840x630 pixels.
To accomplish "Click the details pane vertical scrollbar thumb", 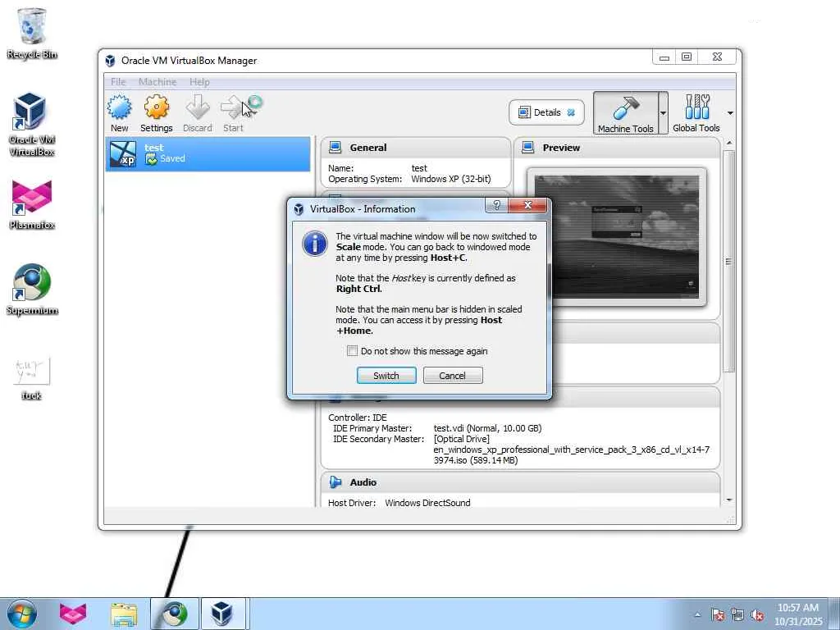I will click(x=729, y=262).
